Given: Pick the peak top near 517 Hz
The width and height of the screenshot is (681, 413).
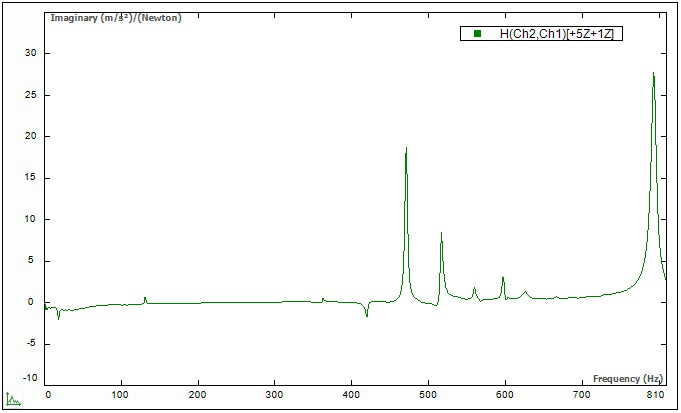Looking at the screenshot, I should (441, 233).
